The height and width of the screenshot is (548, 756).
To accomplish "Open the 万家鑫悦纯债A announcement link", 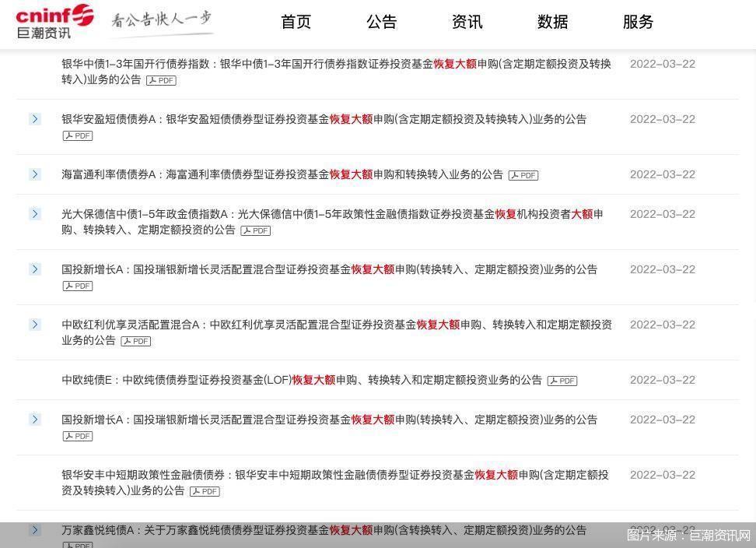I will (x=324, y=530).
